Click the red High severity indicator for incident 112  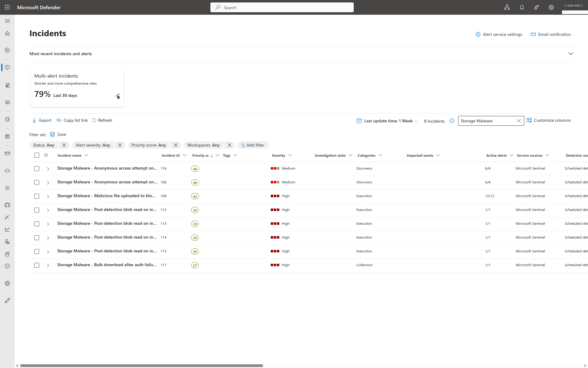[x=275, y=210]
